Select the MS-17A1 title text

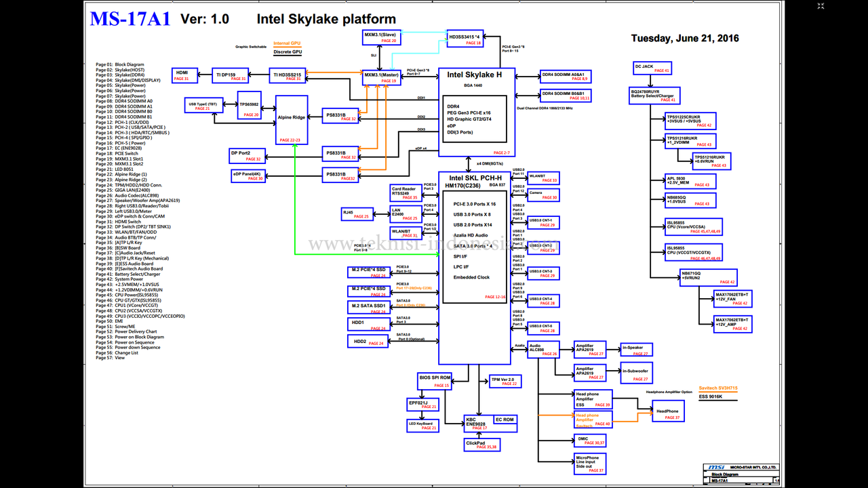[x=130, y=19]
